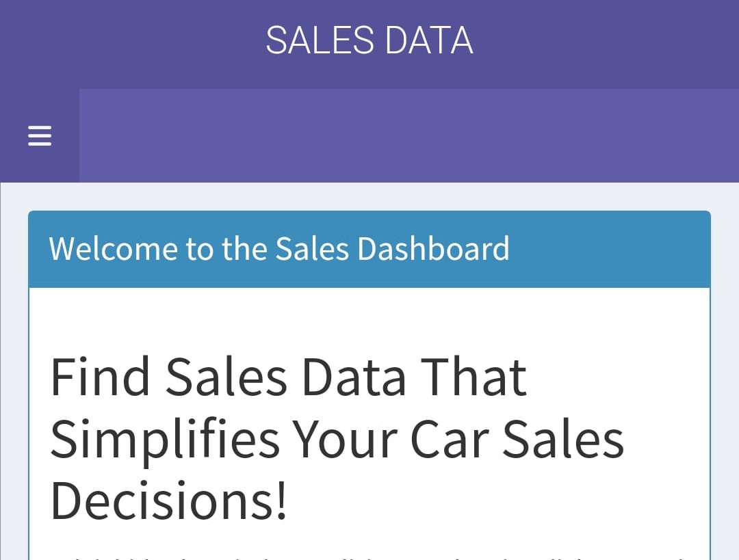Click the word Find in the main heading

(100, 377)
